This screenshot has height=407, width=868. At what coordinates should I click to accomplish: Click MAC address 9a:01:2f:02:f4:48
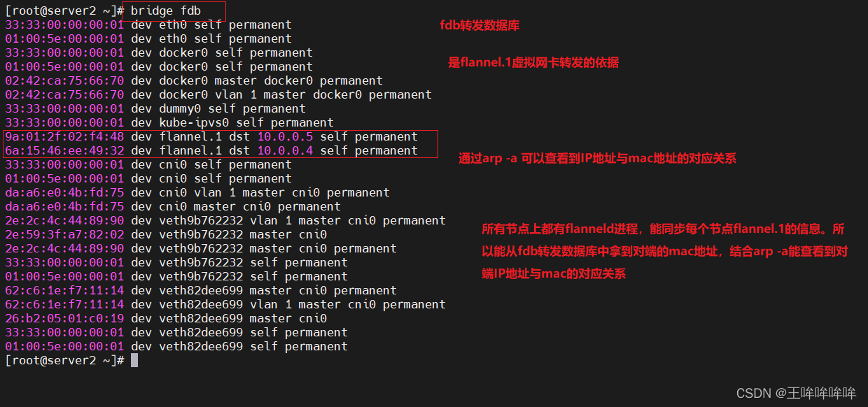point(64,136)
